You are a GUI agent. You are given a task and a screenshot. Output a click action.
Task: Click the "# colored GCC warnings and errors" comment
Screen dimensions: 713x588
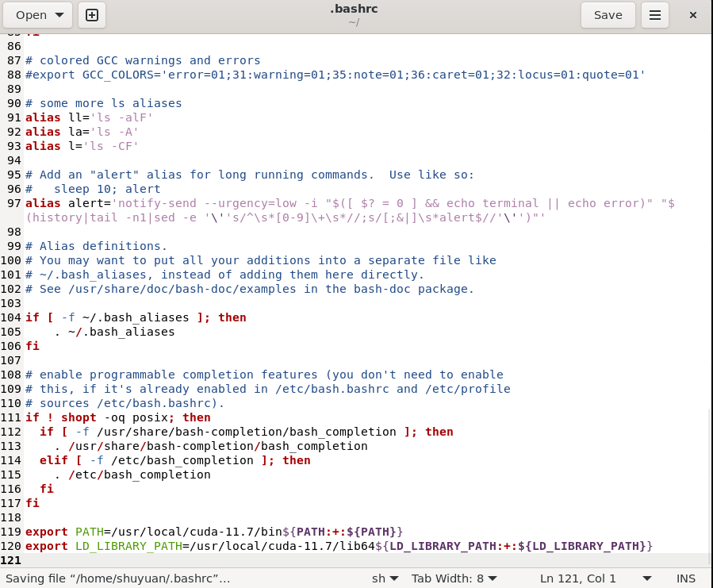143,60
